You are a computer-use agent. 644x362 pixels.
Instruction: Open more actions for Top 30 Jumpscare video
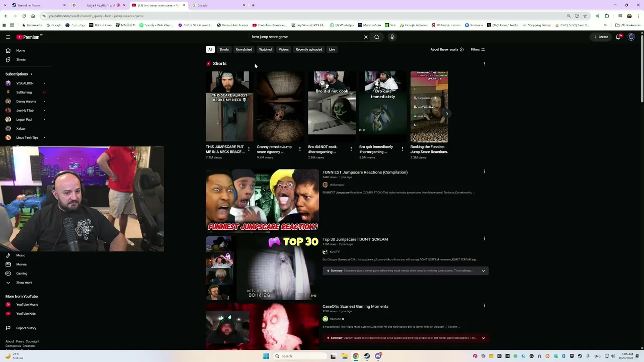point(484,238)
